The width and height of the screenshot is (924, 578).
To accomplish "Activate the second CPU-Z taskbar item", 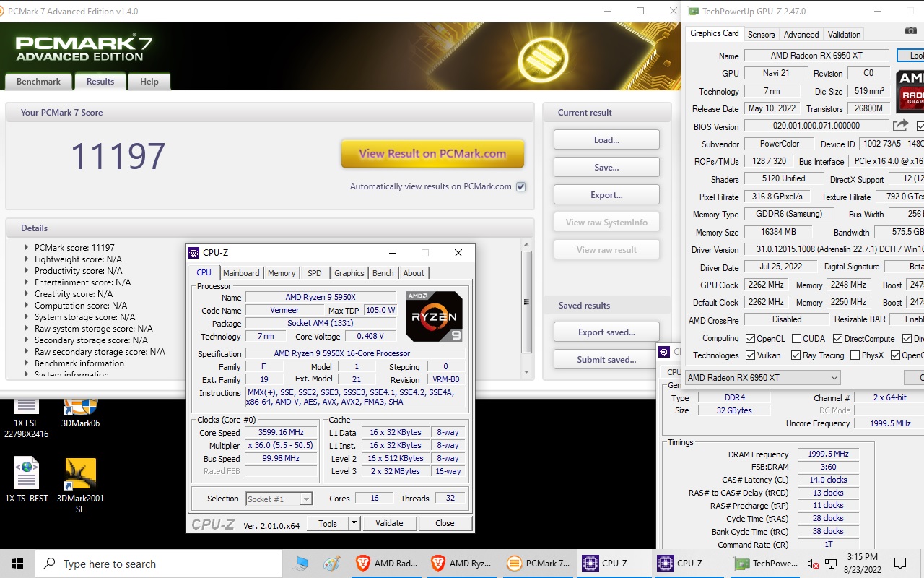I will 687,564.
